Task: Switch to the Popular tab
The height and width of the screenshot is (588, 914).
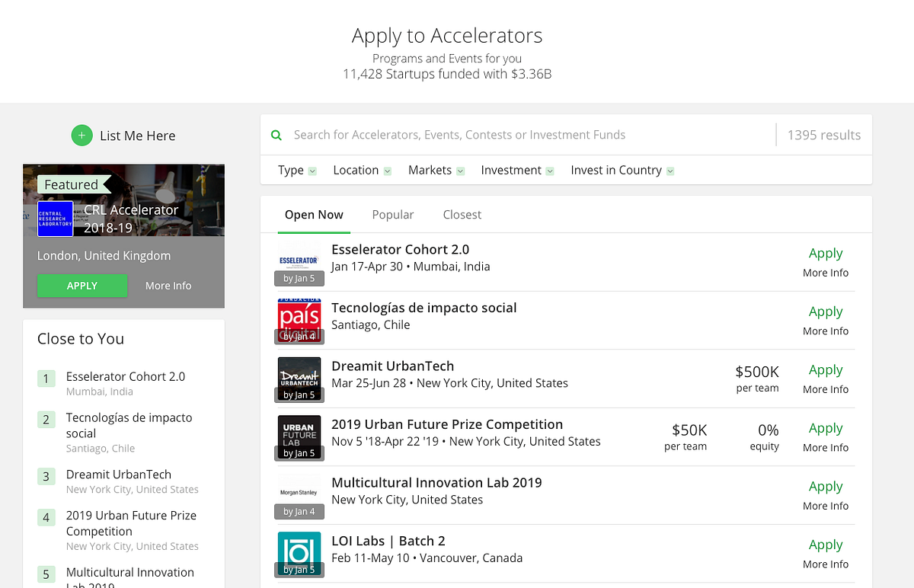Action: pos(393,215)
